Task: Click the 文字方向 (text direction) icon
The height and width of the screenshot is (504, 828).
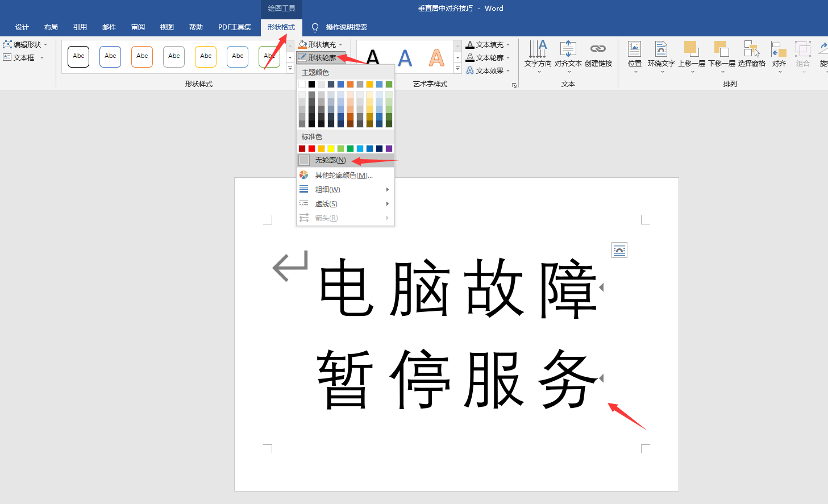Action: tap(538, 49)
